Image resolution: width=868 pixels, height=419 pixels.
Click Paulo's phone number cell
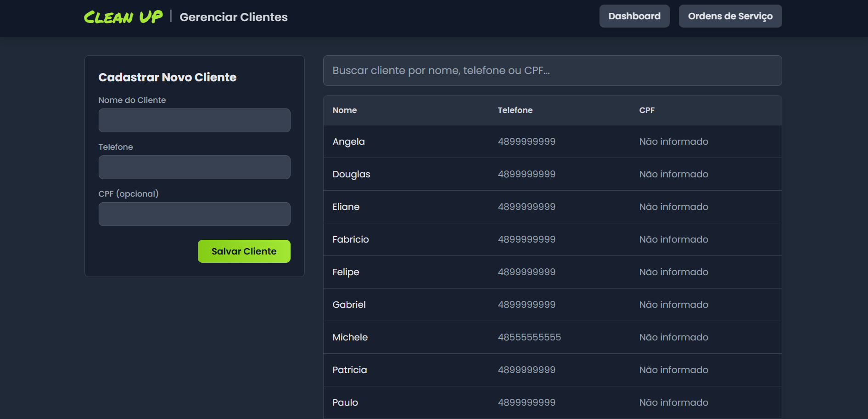pos(527,402)
